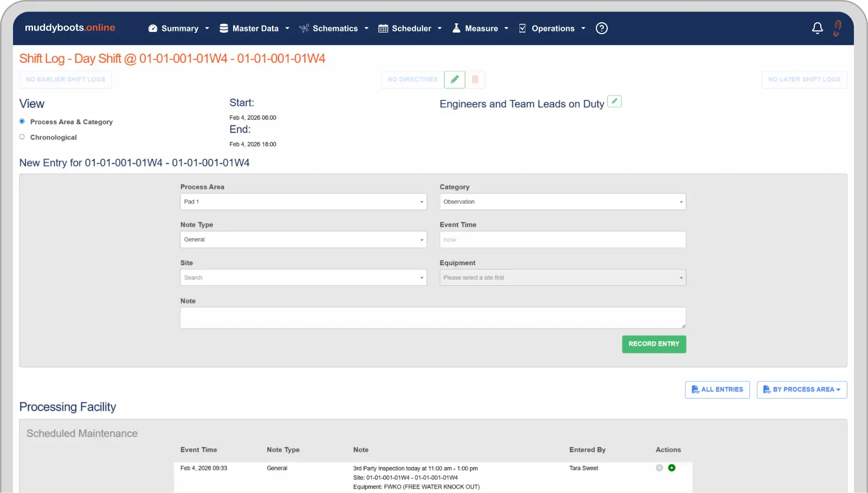Screen dimensions: 868x493
Task: Open the Process Area dropdown
Action: click(303, 202)
